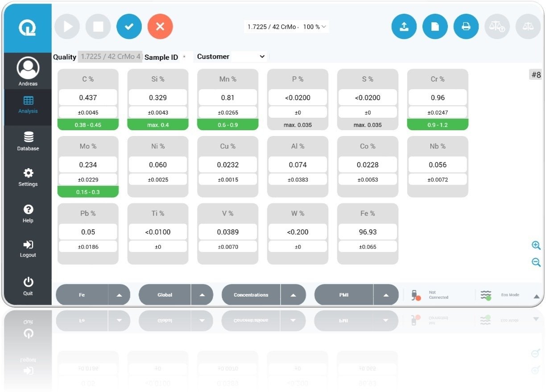Viewport: 546px width, 392px height.
Task: Print results with the printer icon
Action: [x=466, y=27]
